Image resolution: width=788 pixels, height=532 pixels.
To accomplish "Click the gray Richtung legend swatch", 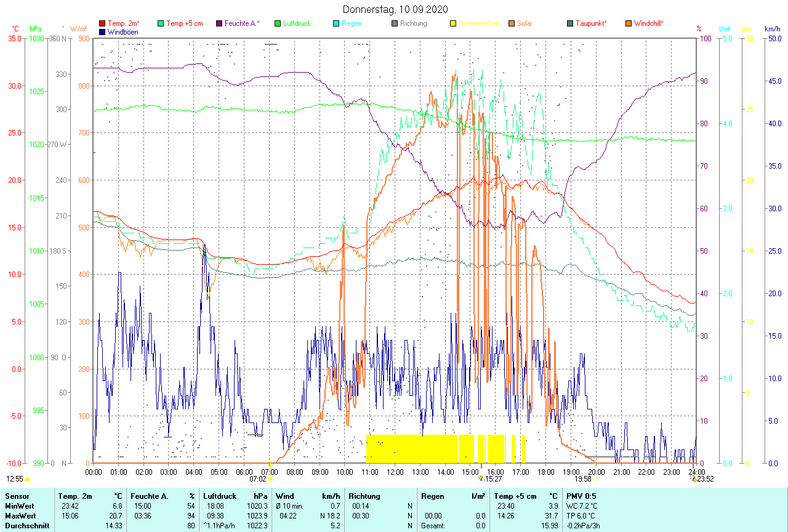I will (395, 24).
